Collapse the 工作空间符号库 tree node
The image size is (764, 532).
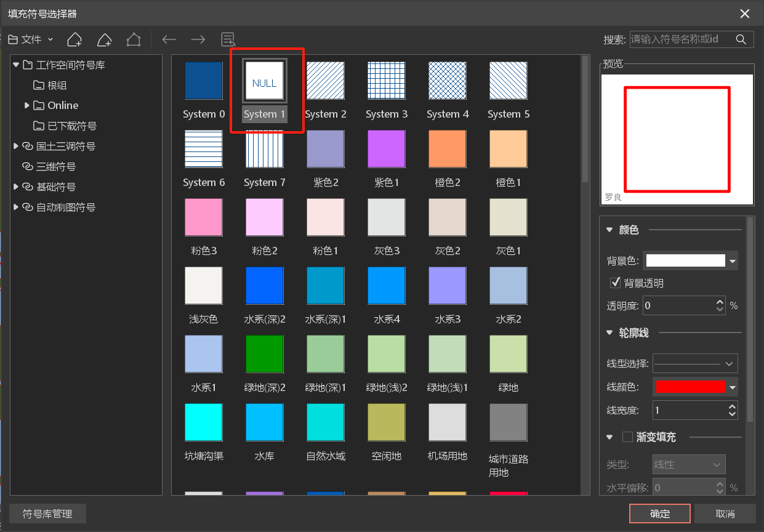click(16, 65)
